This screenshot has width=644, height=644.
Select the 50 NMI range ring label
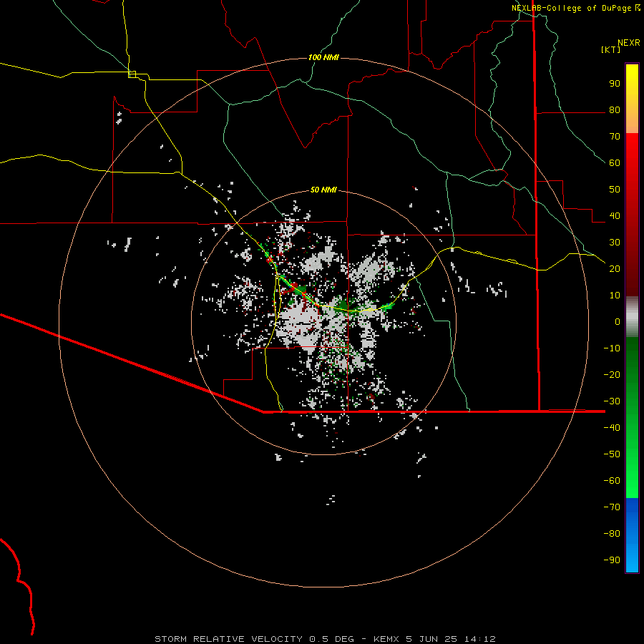pos(323,190)
